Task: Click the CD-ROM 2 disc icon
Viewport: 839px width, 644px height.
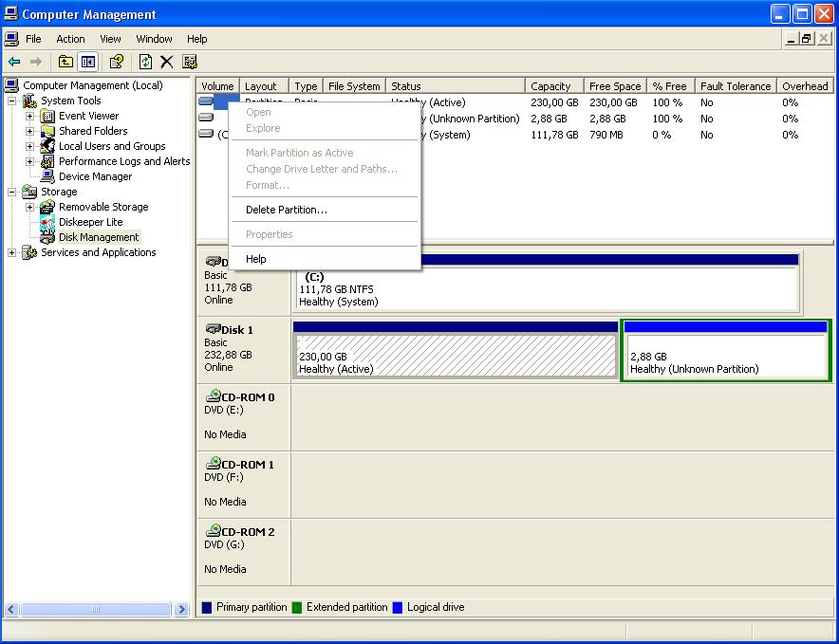Action: pos(213,531)
